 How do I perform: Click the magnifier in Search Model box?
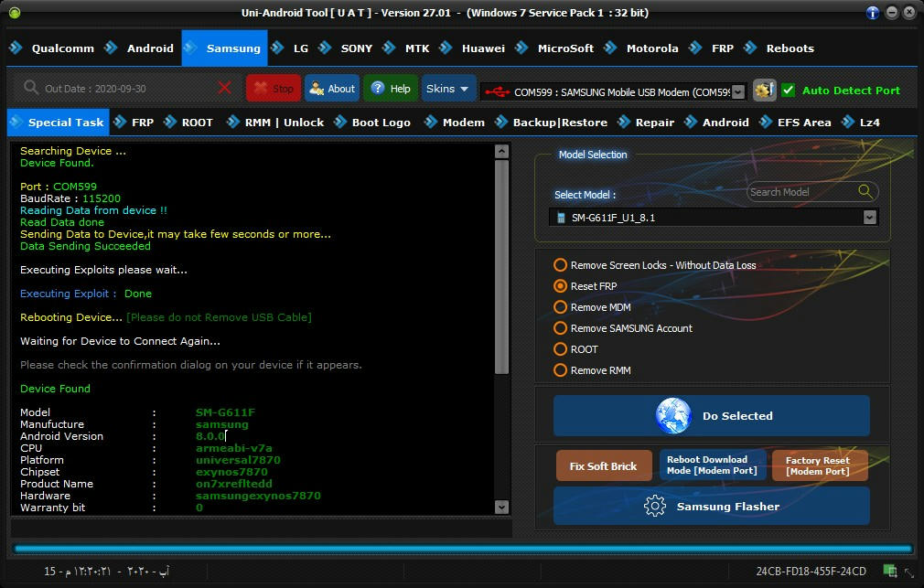tap(865, 191)
